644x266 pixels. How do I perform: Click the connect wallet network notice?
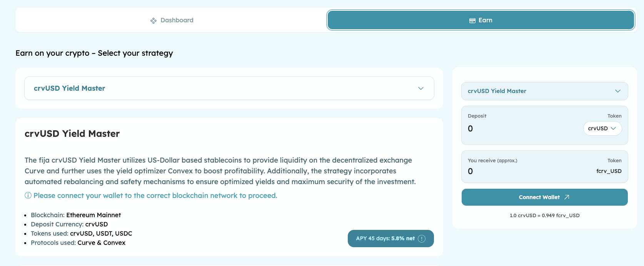(155, 196)
